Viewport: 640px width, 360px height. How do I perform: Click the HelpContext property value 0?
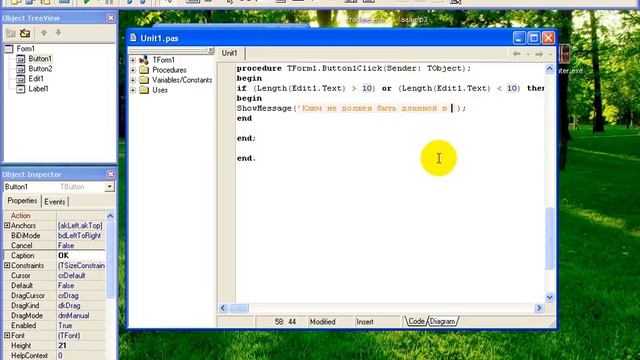point(81,356)
